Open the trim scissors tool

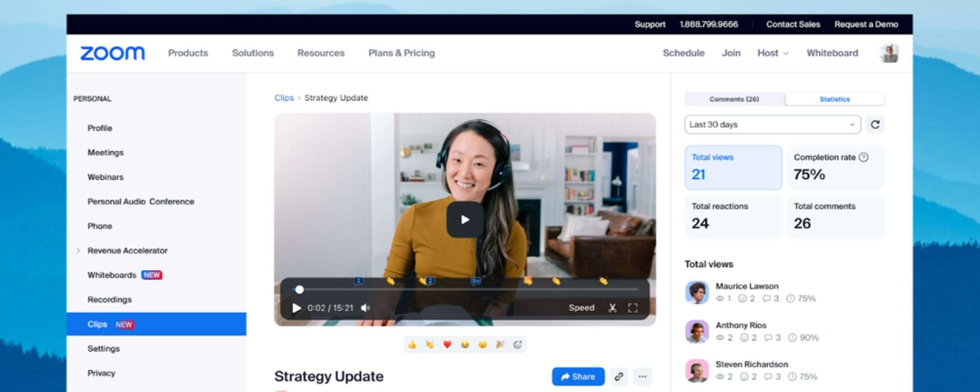coord(612,308)
